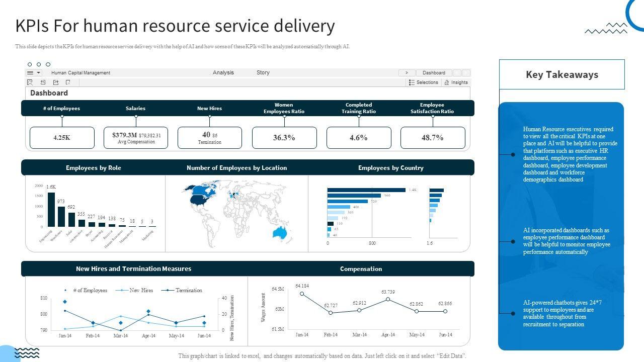Image resolution: width=644 pixels, height=362 pixels.
Task: Click the Salaries KPI header
Action: click(x=136, y=108)
